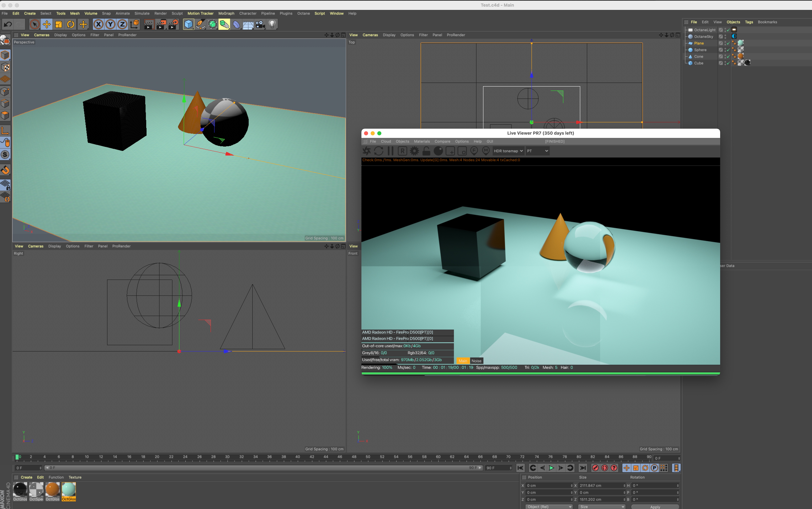Restart render with circular arrows icon
Screen dimensions: 812x509
coord(379,151)
